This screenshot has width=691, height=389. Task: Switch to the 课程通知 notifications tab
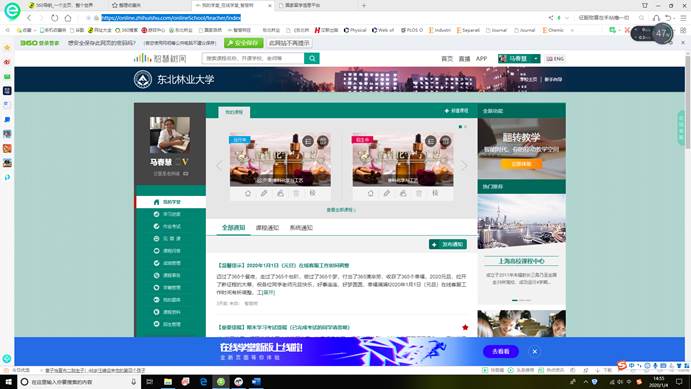point(267,228)
